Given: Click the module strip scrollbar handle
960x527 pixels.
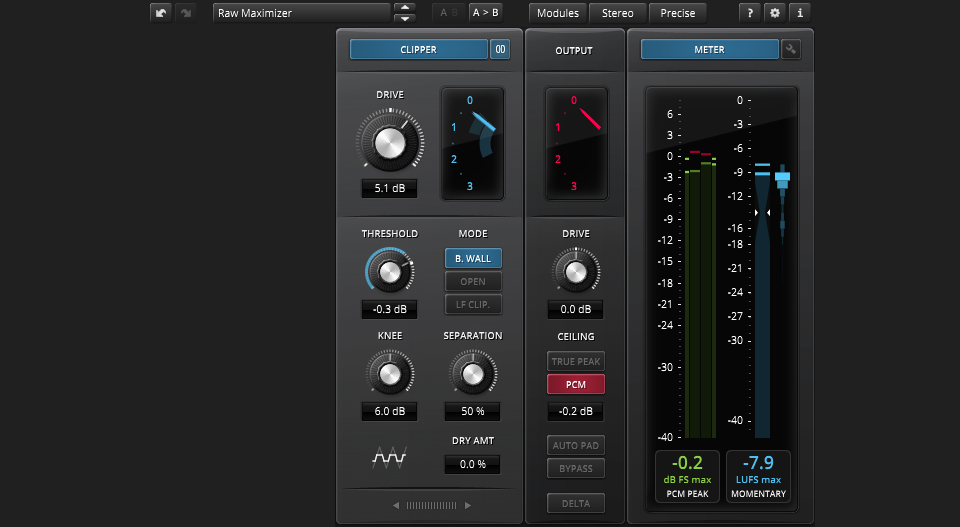Looking at the screenshot, I should click(432, 506).
